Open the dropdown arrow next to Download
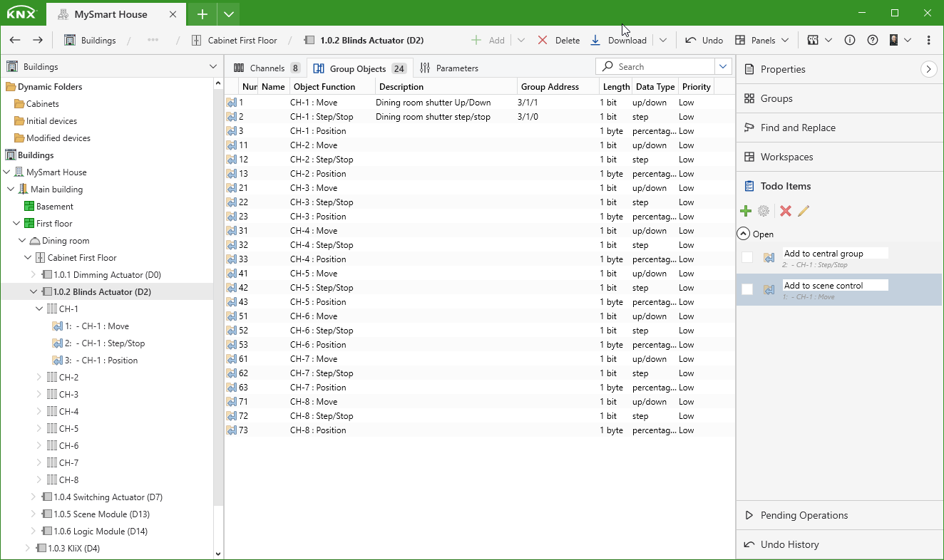 (663, 41)
